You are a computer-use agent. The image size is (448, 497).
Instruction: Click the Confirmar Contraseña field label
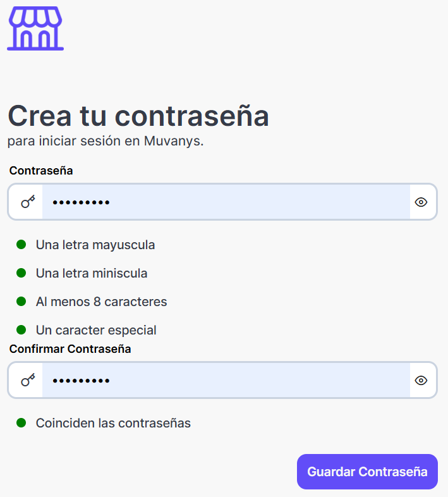pyautogui.click(x=70, y=348)
